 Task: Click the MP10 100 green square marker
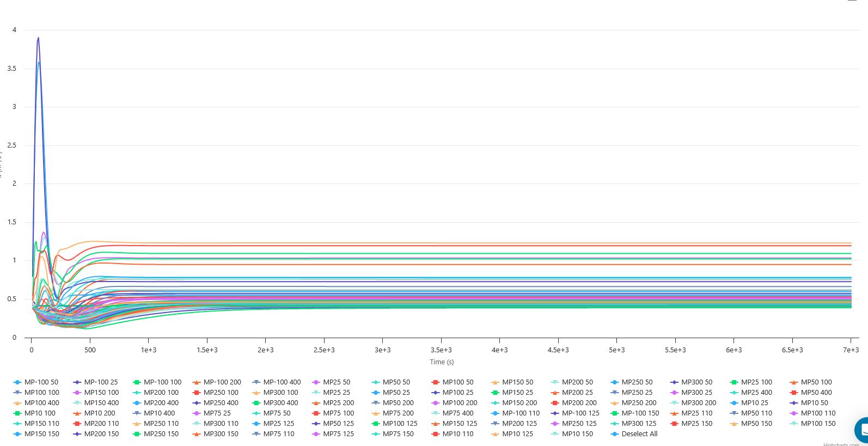tap(17, 413)
